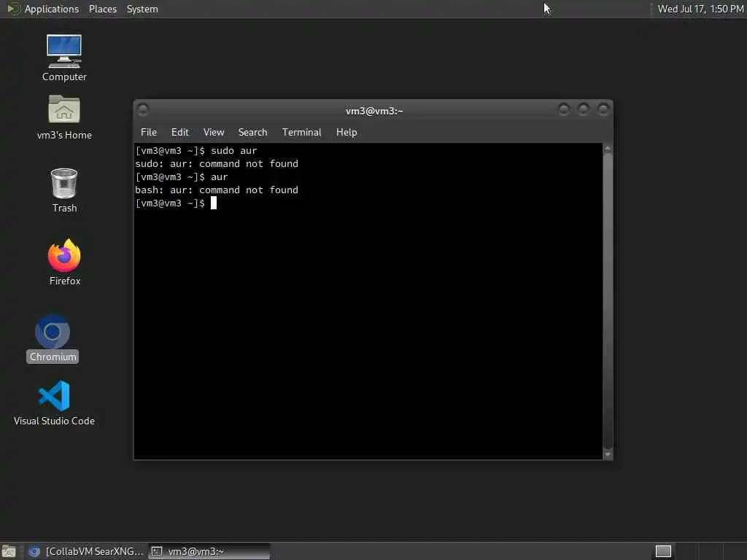This screenshot has width=747, height=560.
Task: Click the terminal prompt cursor
Action: 214,203
